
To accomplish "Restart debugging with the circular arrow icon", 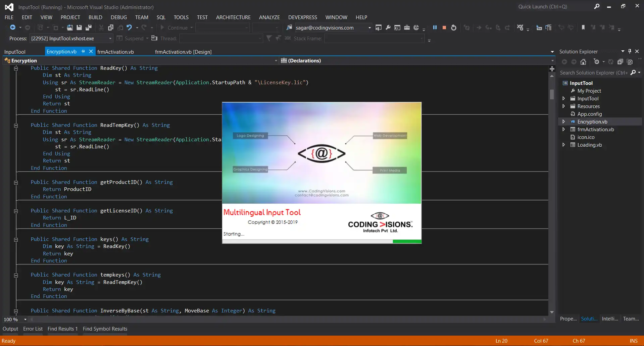I will [x=454, y=28].
